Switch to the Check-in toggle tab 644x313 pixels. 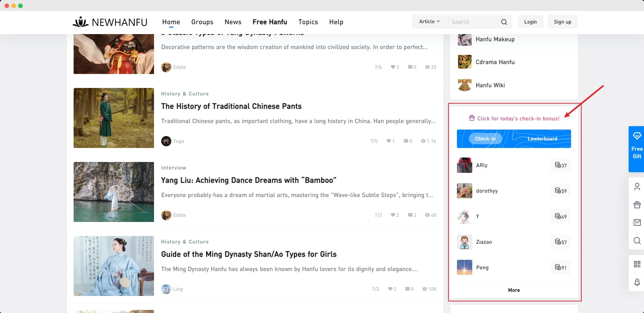pyautogui.click(x=485, y=139)
